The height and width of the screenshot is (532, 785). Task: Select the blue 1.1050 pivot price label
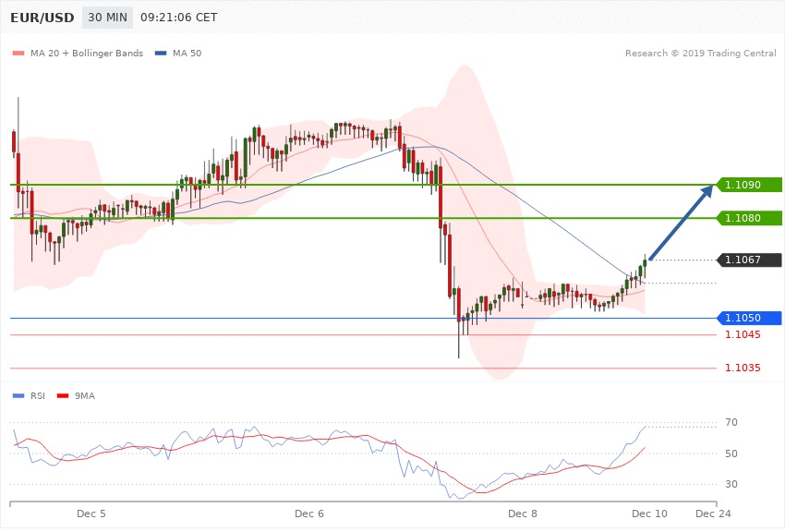(749, 319)
